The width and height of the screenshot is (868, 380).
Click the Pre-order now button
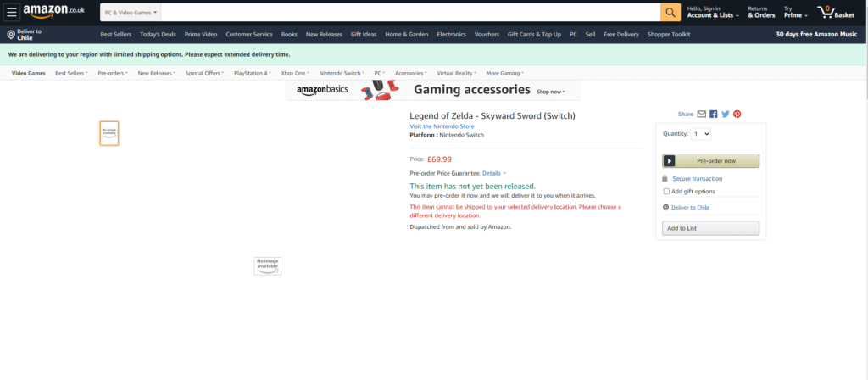click(711, 160)
